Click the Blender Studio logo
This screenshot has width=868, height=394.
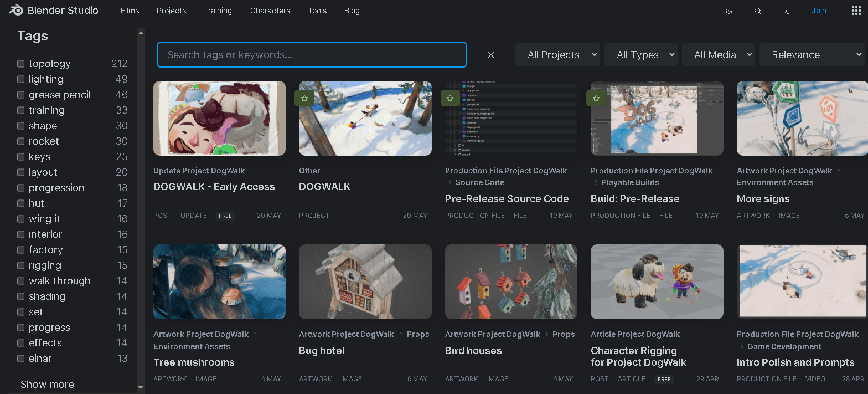(x=54, y=11)
